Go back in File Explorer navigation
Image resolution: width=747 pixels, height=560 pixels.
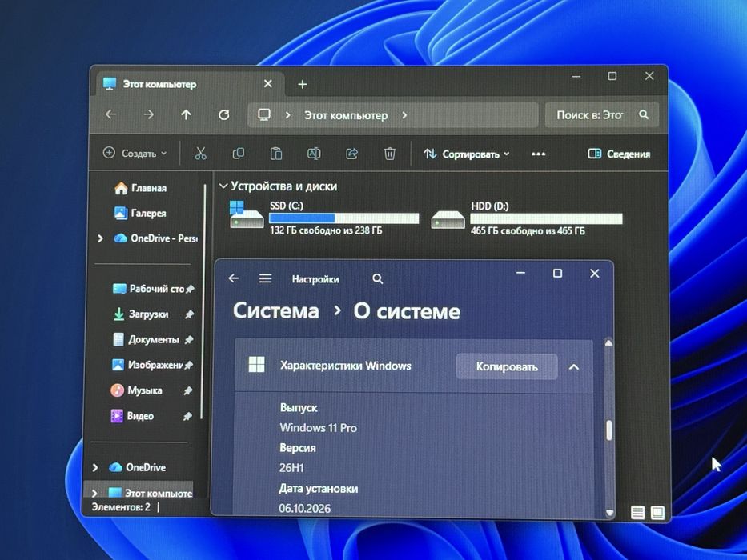point(110,114)
